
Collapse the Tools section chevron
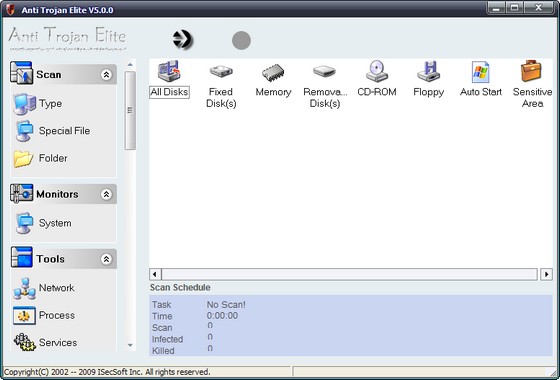pyautogui.click(x=106, y=259)
